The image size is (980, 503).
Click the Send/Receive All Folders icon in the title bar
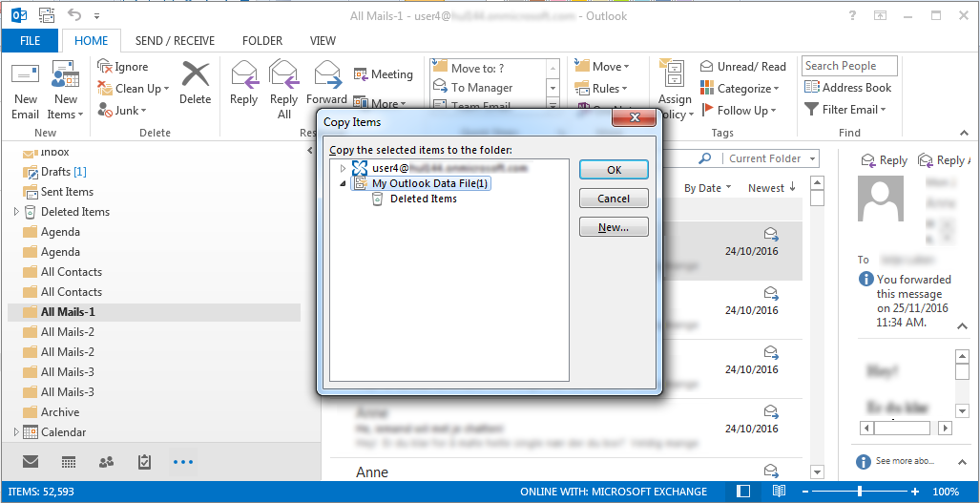46,15
